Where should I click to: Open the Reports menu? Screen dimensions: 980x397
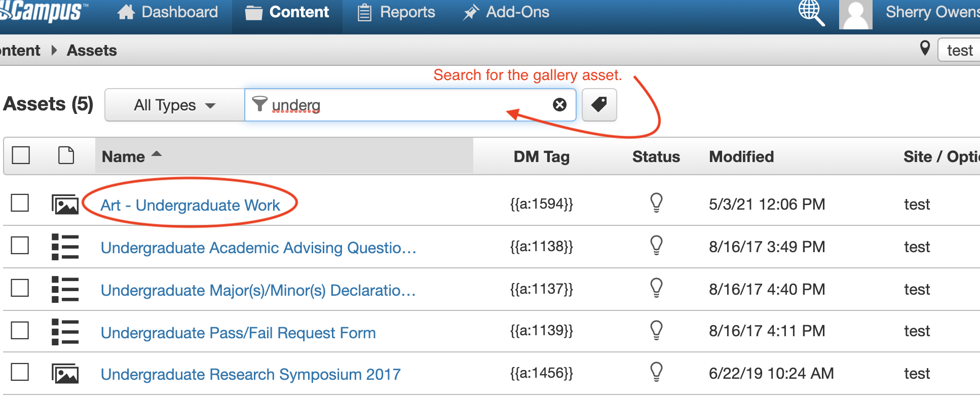[396, 12]
